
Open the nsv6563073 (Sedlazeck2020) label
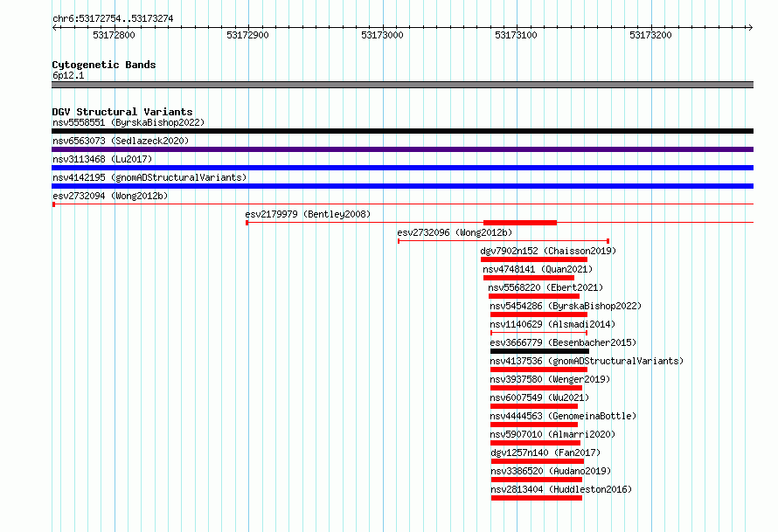coord(121,141)
